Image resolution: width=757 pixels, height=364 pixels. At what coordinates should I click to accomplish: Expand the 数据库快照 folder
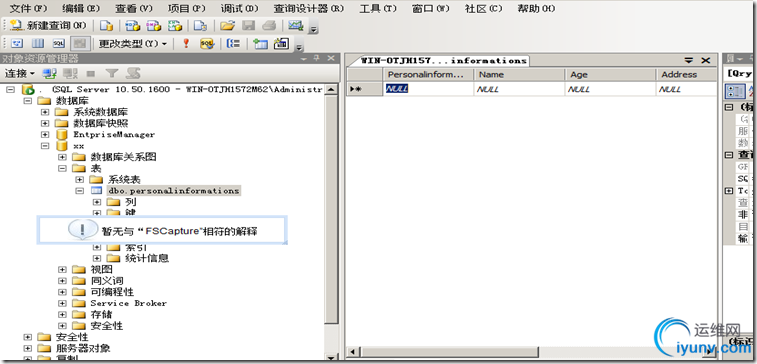coord(45,123)
